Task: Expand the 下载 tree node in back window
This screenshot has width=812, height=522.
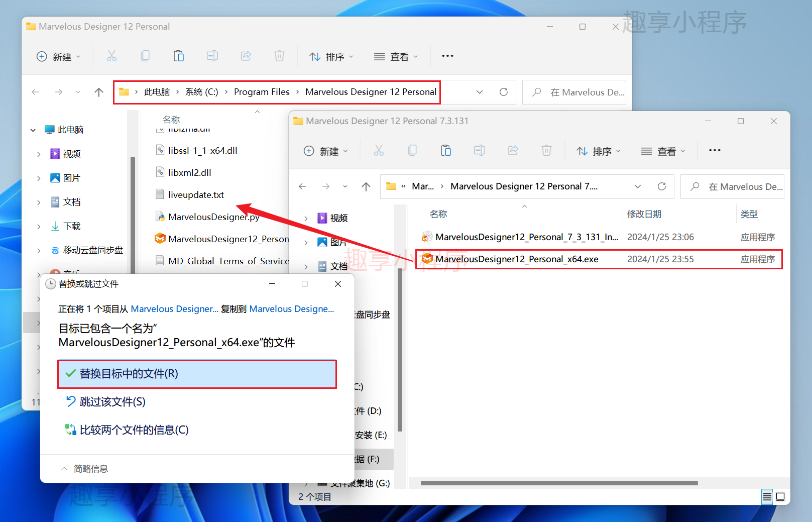Action: [x=39, y=227]
